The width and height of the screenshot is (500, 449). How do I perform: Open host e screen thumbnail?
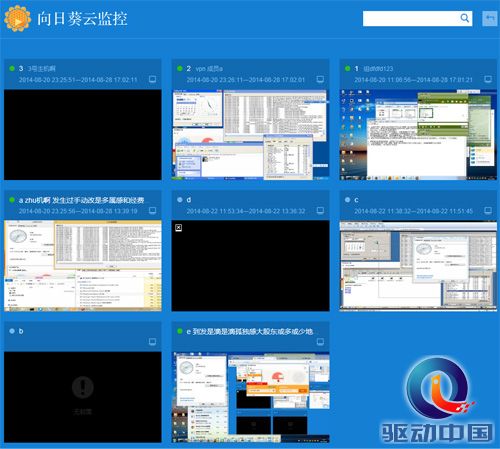[250, 397]
